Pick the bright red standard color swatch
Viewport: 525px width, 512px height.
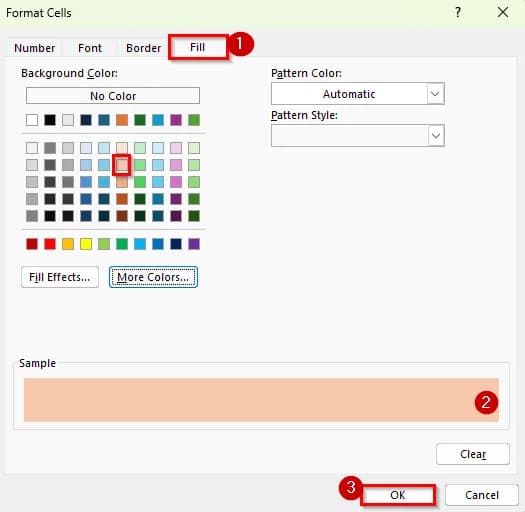pyautogui.click(x=50, y=244)
